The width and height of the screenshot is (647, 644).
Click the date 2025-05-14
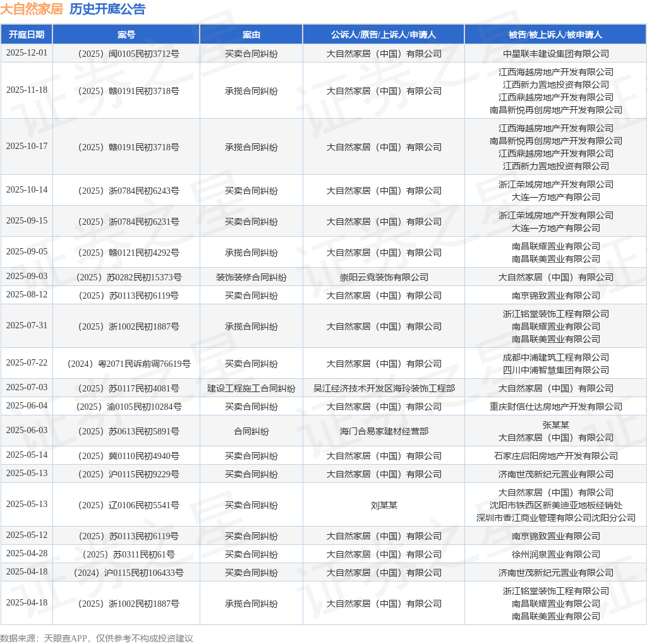pos(27,455)
